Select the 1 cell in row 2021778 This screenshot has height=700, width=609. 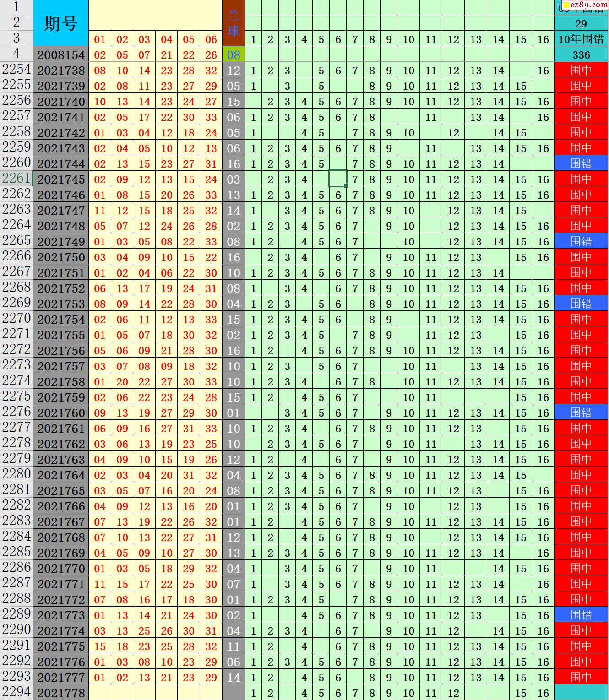[254, 693]
